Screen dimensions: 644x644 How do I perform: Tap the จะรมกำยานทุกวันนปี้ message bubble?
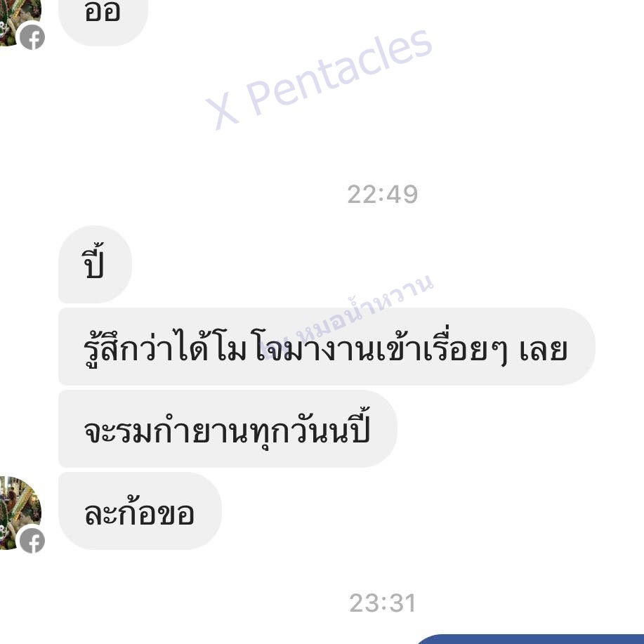[228, 428]
